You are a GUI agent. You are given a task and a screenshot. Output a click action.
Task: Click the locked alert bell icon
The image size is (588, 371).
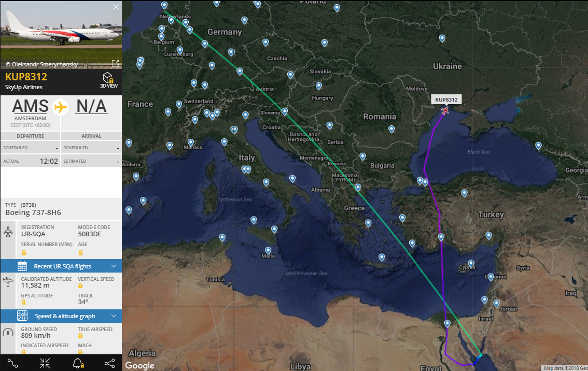(x=78, y=363)
